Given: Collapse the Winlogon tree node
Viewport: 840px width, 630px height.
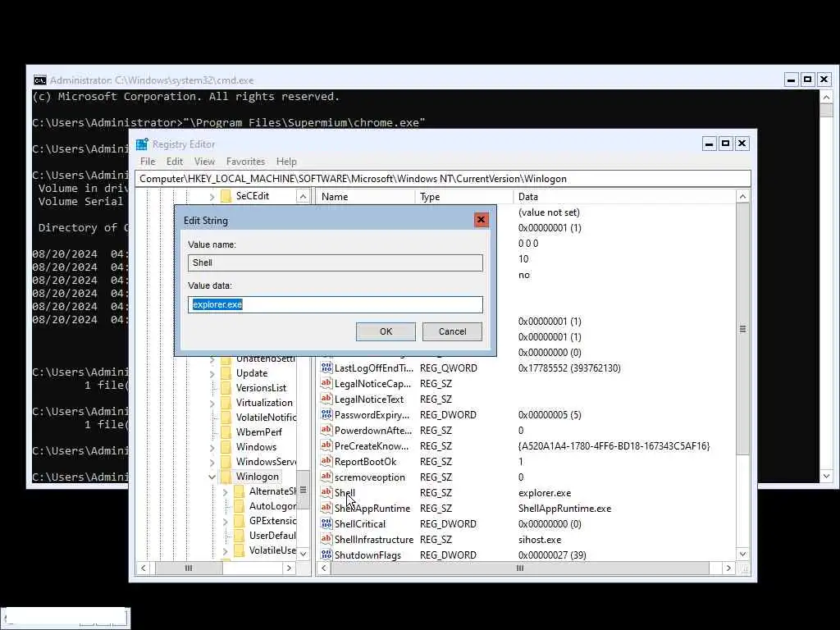Looking at the screenshot, I should [212, 477].
